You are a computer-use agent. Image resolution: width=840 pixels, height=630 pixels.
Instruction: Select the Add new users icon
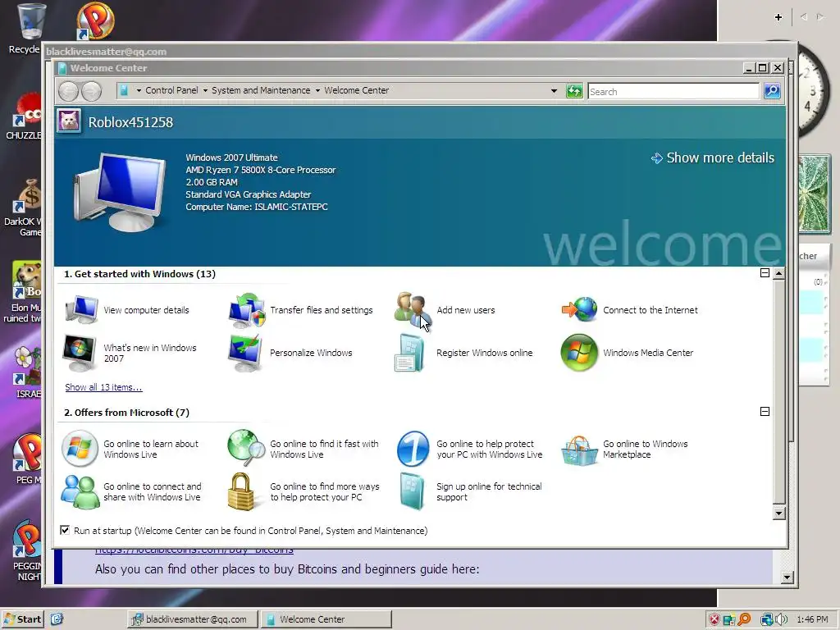(x=413, y=309)
